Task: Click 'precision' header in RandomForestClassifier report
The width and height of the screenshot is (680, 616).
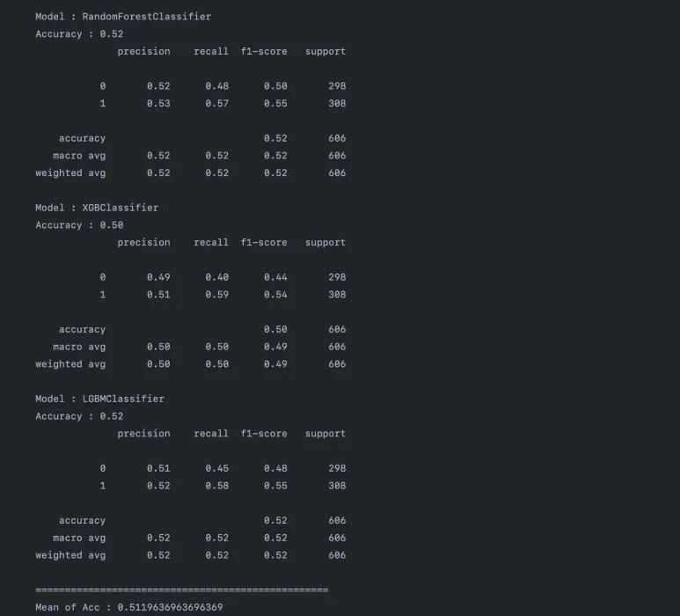Action: [143, 51]
